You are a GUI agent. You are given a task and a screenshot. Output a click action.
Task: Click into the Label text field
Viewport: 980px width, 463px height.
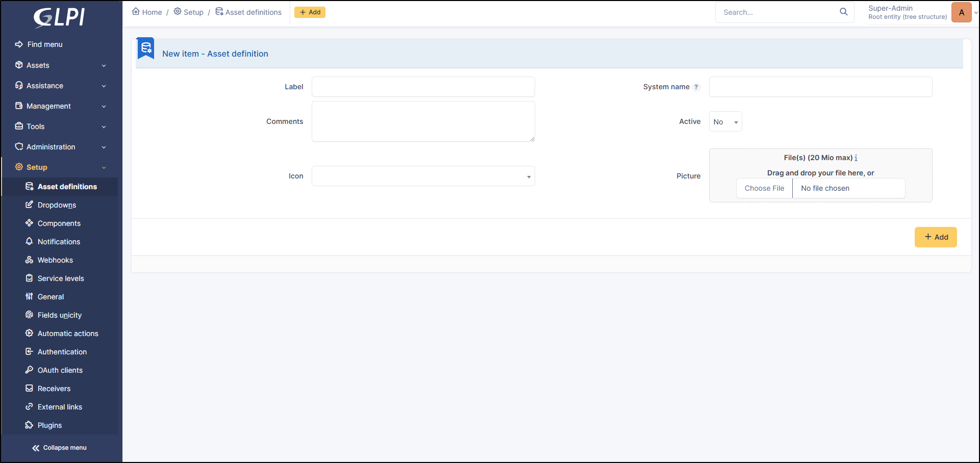423,87
